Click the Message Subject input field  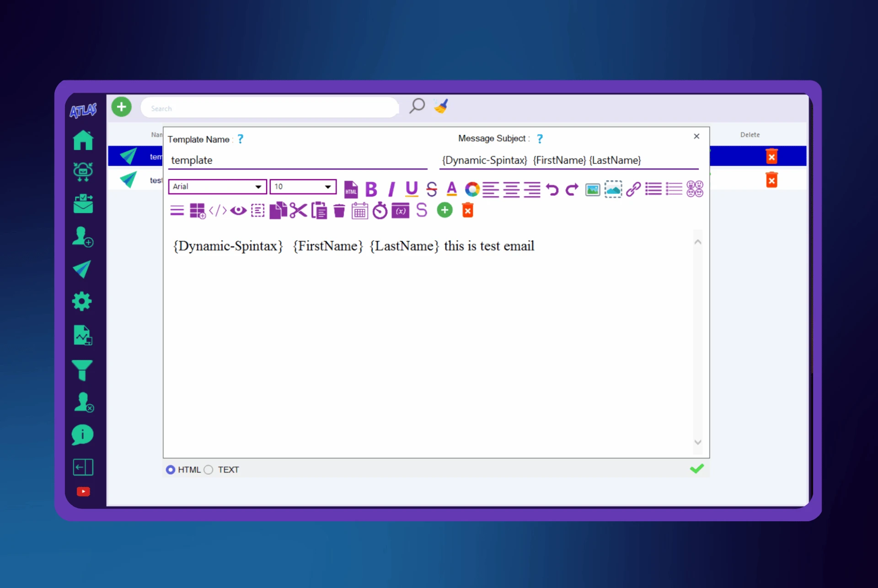tap(568, 160)
